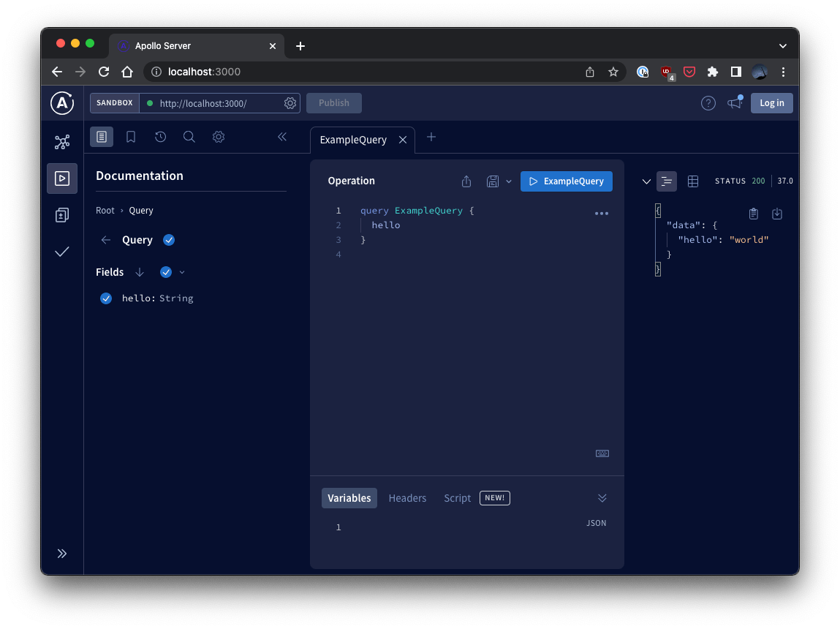
Task: Open connection settings gear next to URL
Action: click(x=290, y=103)
